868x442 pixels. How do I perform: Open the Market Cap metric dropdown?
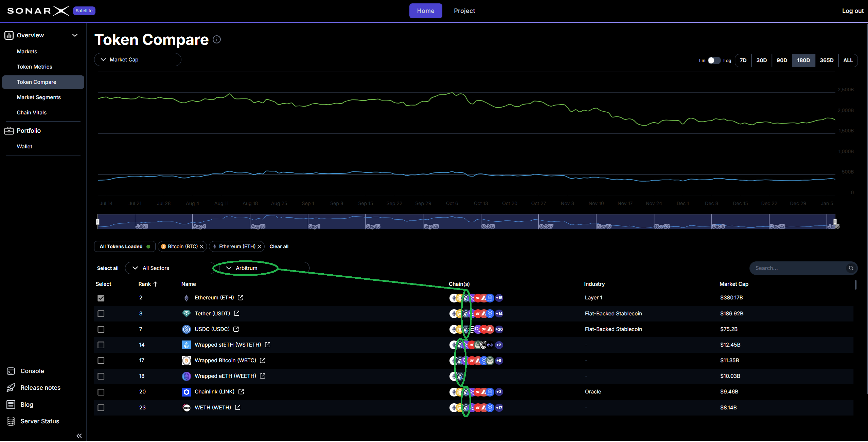[x=137, y=59]
